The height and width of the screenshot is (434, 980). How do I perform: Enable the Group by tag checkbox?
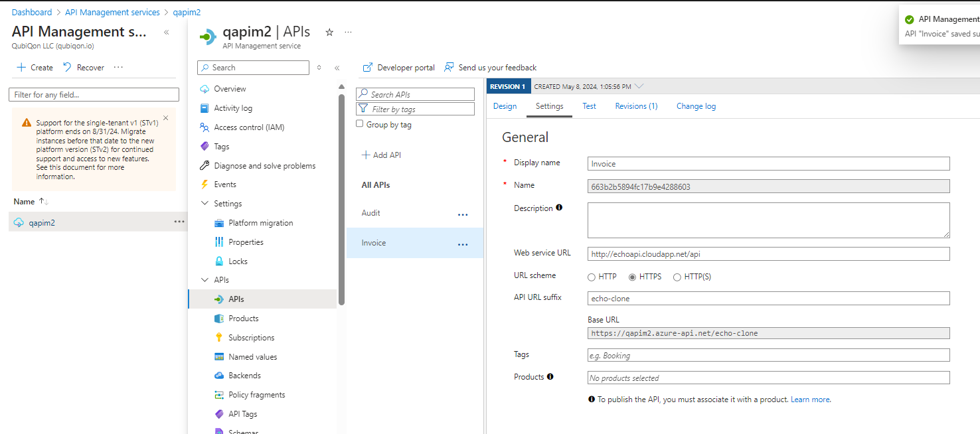pos(360,124)
